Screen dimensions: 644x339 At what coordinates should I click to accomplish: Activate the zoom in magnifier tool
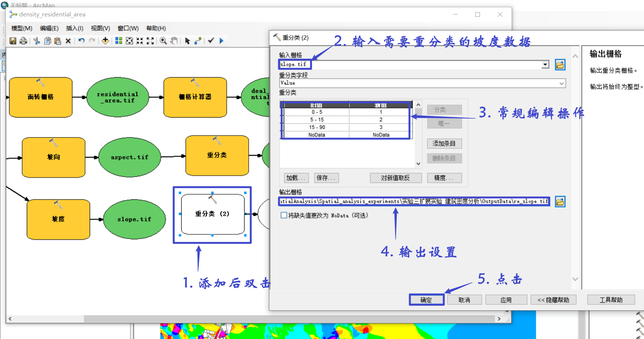(x=163, y=41)
